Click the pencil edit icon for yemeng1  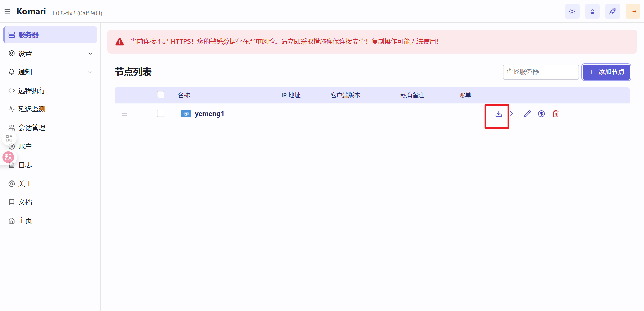pos(527,114)
